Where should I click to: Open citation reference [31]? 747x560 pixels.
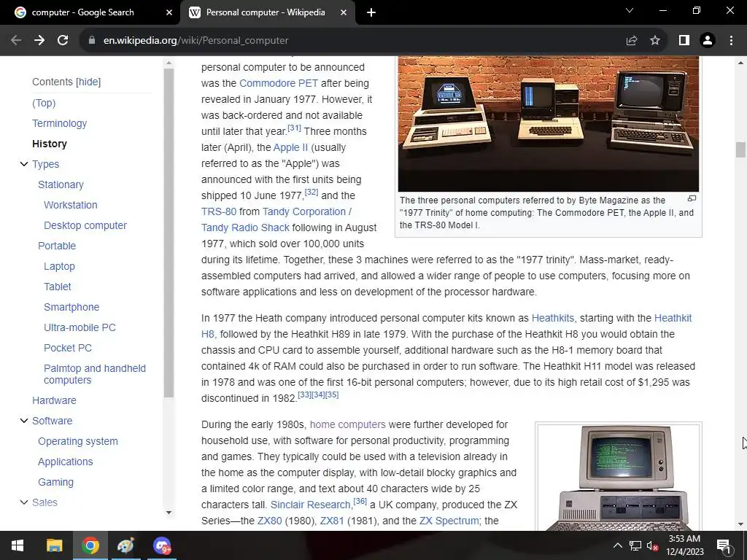coord(295,128)
